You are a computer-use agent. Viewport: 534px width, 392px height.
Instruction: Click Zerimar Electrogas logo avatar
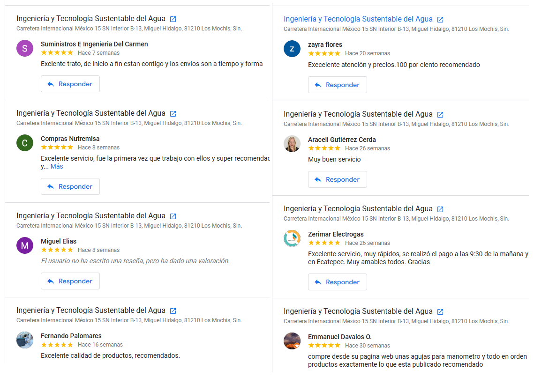(292, 238)
